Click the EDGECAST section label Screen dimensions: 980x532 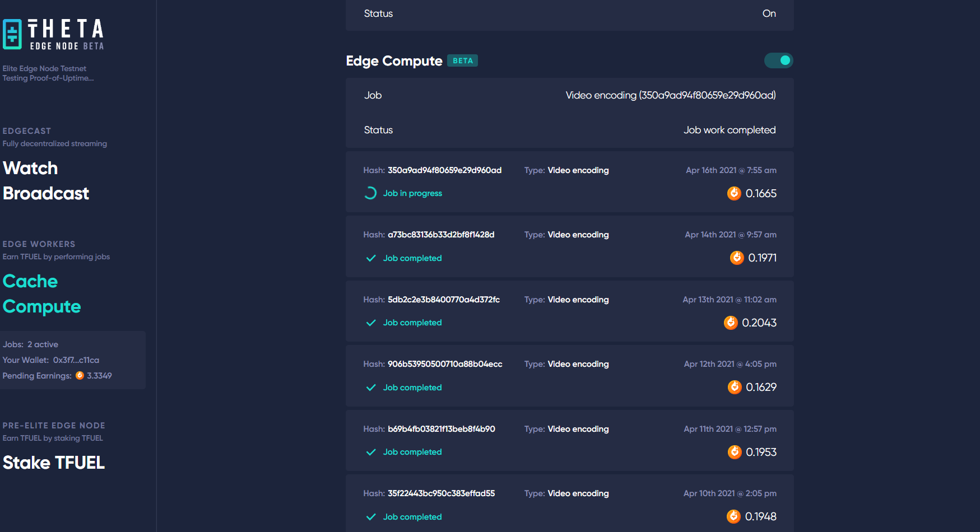tap(27, 131)
